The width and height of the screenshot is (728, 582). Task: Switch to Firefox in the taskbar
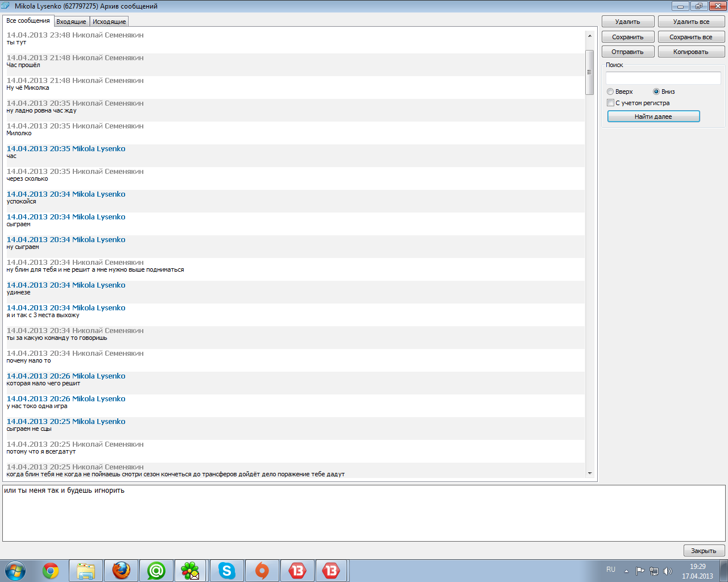point(121,571)
